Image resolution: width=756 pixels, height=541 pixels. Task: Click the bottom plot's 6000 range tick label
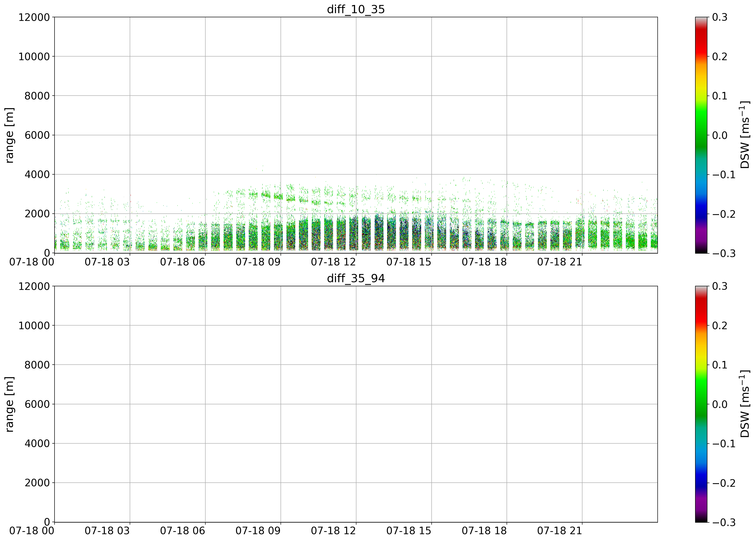tap(37, 404)
